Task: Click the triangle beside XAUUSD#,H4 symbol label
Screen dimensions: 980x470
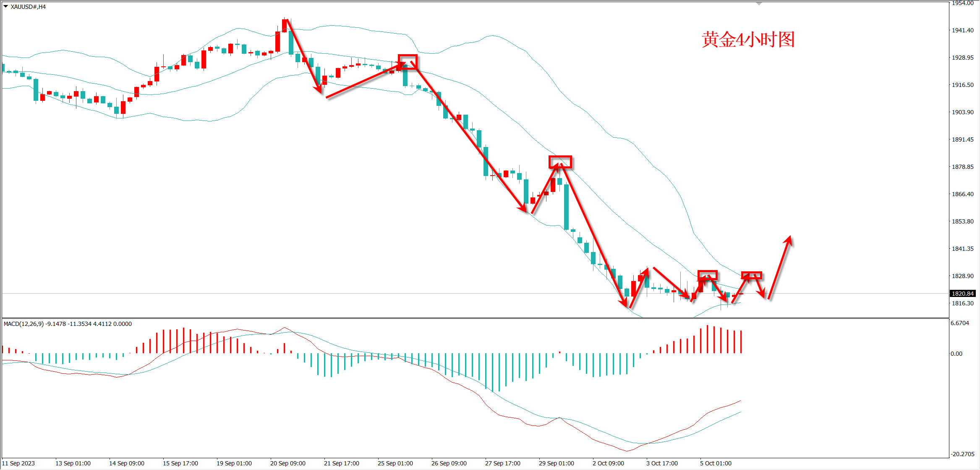Action: tap(5, 7)
